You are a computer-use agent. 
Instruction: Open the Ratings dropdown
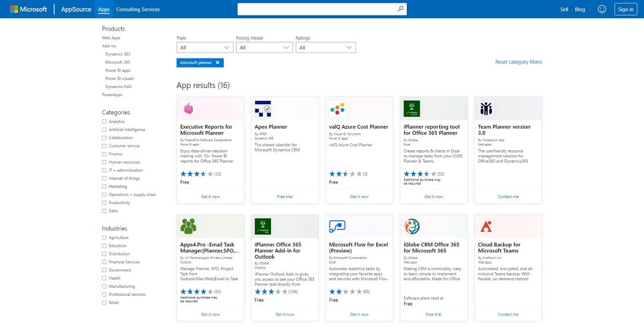click(x=326, y=47)
